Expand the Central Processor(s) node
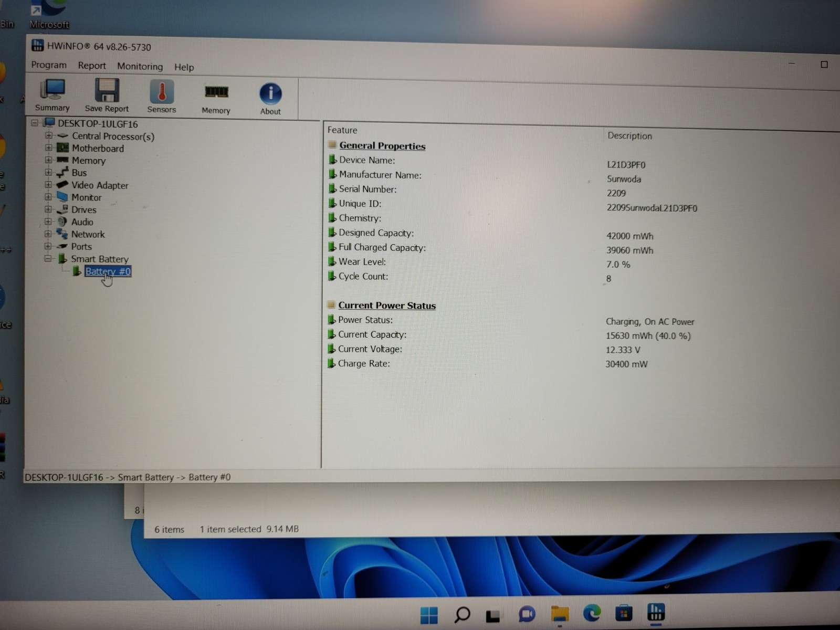Viewport: 840px width, 630px height. click(48, 135)
